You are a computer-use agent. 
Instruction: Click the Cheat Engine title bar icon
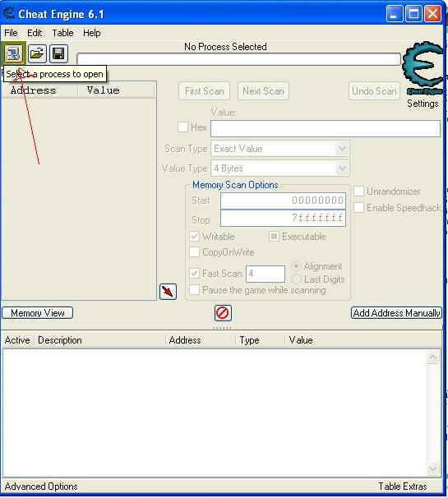pos(8,14)
